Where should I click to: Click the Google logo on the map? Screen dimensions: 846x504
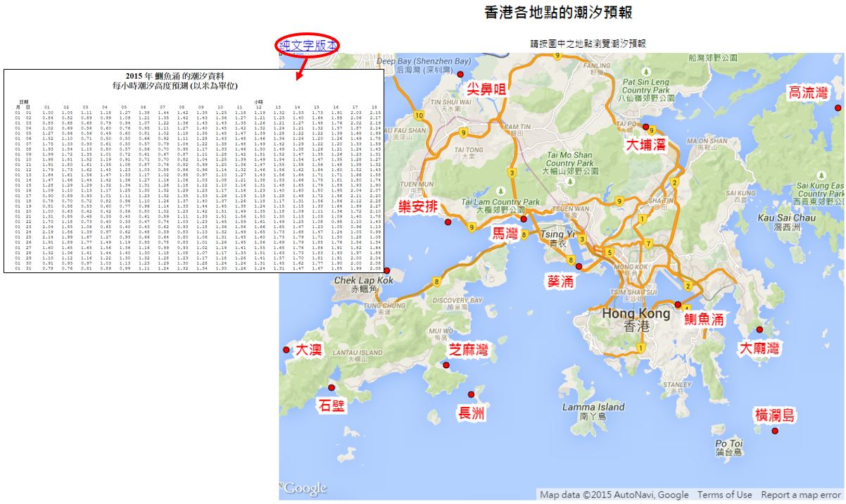coord(304,489)
